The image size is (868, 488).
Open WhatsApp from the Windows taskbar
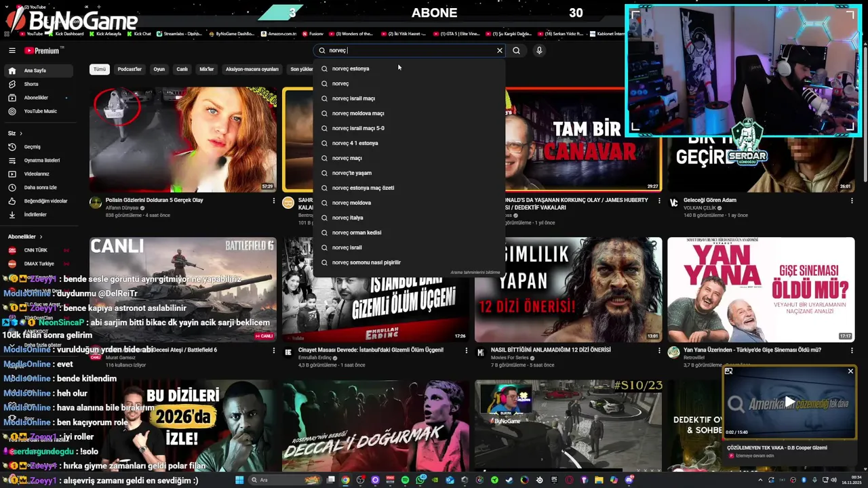click(420, 480)
